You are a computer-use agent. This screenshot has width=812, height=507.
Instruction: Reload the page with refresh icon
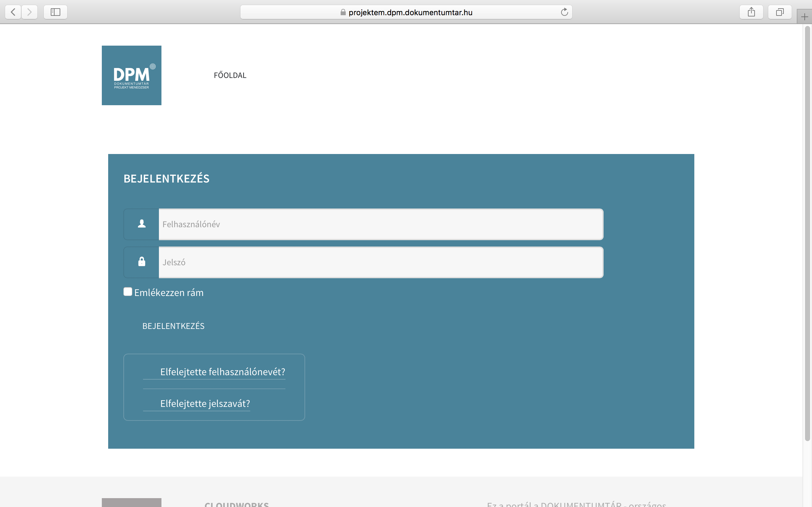point(564,12)
